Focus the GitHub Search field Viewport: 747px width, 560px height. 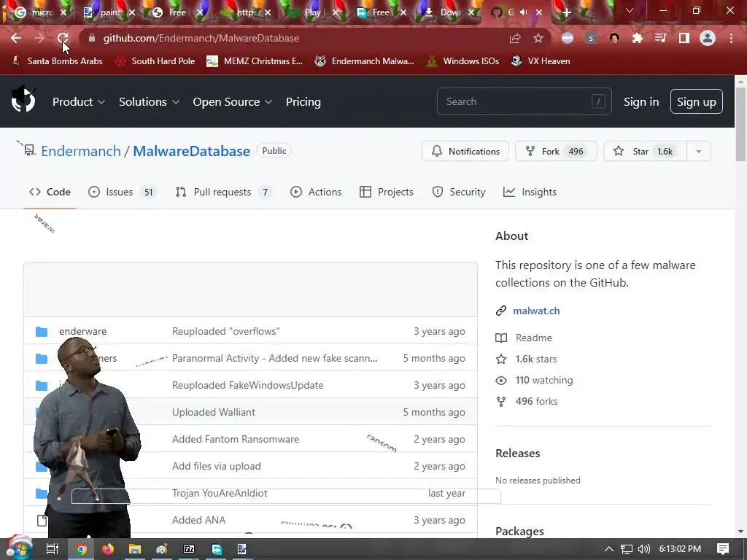tap(524, 101)
